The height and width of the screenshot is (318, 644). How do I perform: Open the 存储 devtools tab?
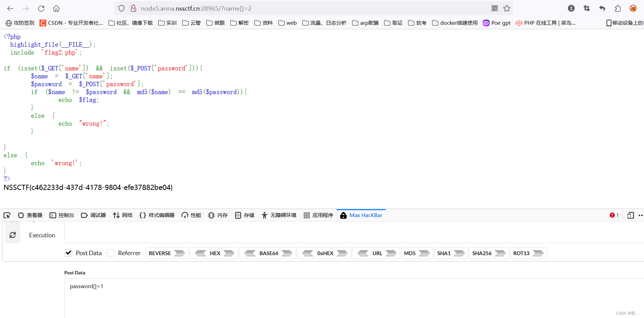(245, 215)
